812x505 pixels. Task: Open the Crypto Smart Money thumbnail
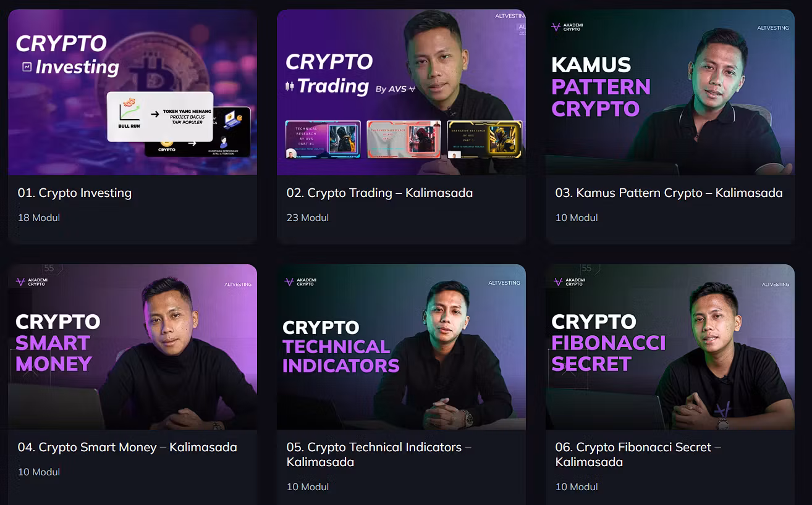coord(132,347)
